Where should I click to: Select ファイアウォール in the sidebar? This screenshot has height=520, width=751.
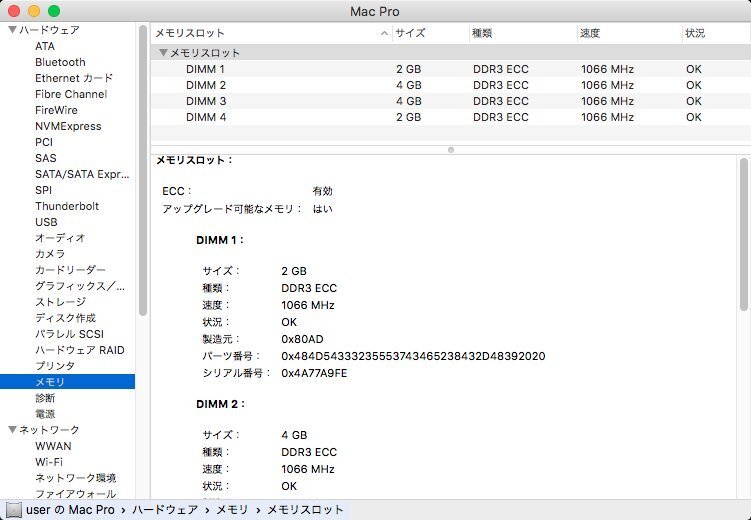(76, 494)
